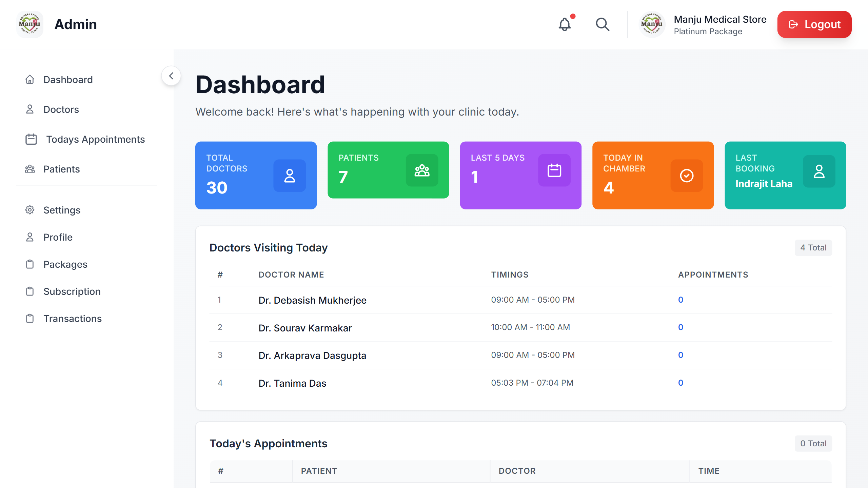Click the Manju Medical Store profile avatar

[652, 24]
